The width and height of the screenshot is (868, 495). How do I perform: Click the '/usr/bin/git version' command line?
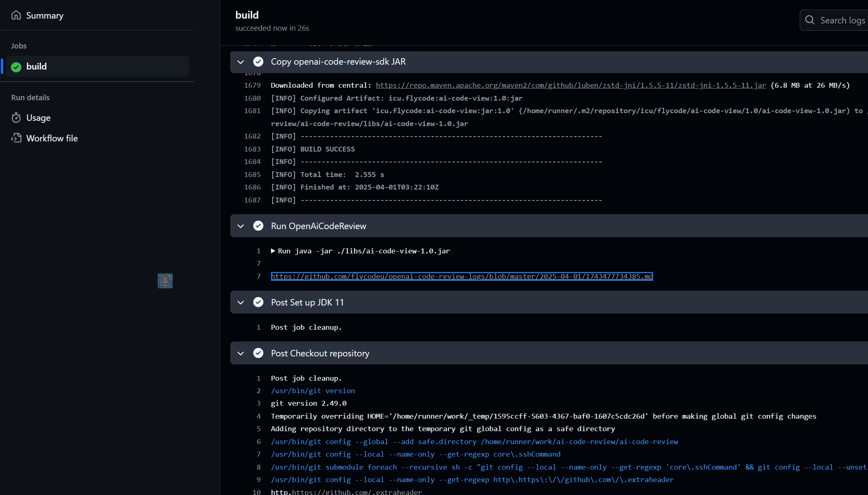pyautogui.click(x=313, y=391)
